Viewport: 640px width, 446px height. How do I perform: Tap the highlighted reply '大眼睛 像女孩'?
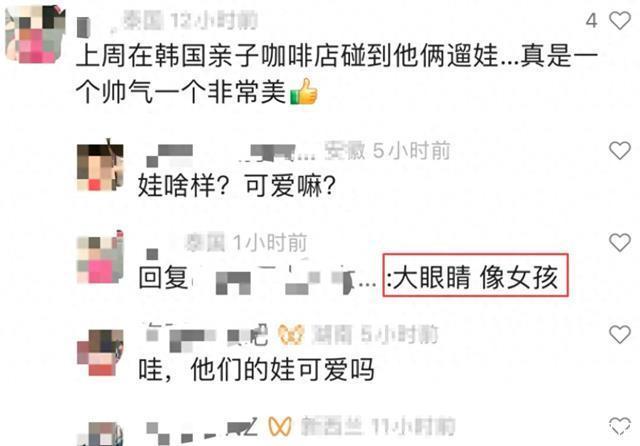476,275
